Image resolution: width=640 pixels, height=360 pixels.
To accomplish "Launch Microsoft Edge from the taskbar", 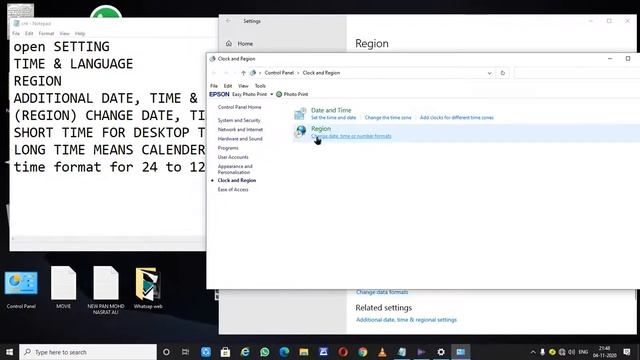I will 284,352.
